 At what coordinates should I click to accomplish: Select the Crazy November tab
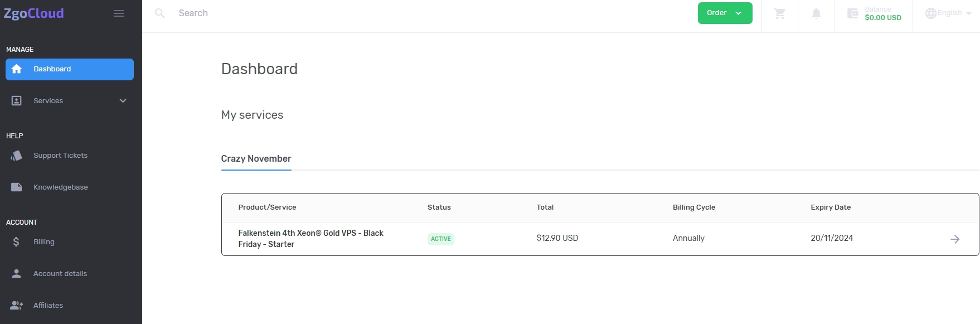pyautogui.click(x=256, y=159)
